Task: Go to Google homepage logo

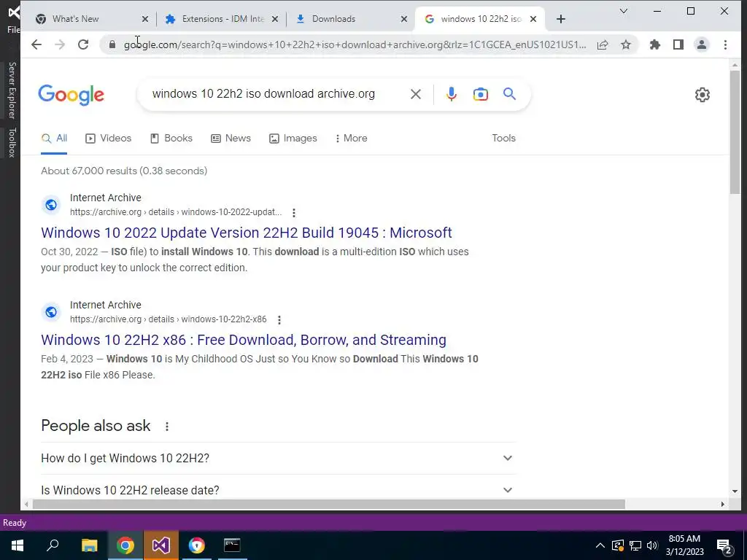Action: pos(71,95)
